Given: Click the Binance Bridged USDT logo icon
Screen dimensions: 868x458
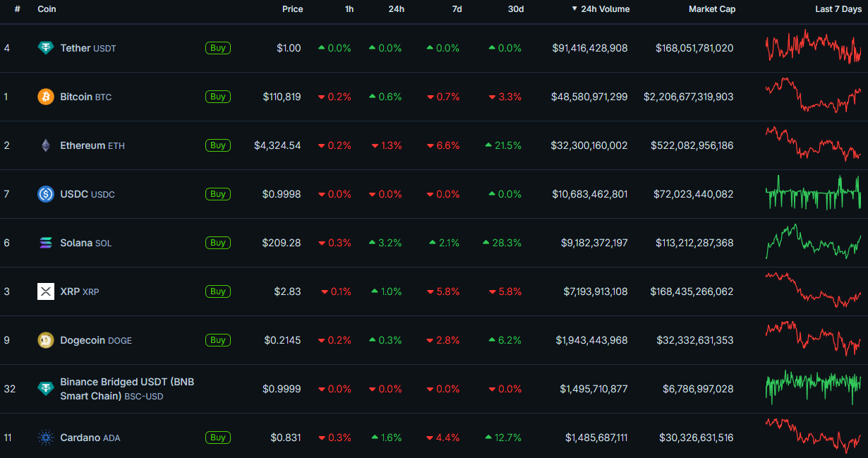Looking at the screenshot, I should [x=46, y=389].
